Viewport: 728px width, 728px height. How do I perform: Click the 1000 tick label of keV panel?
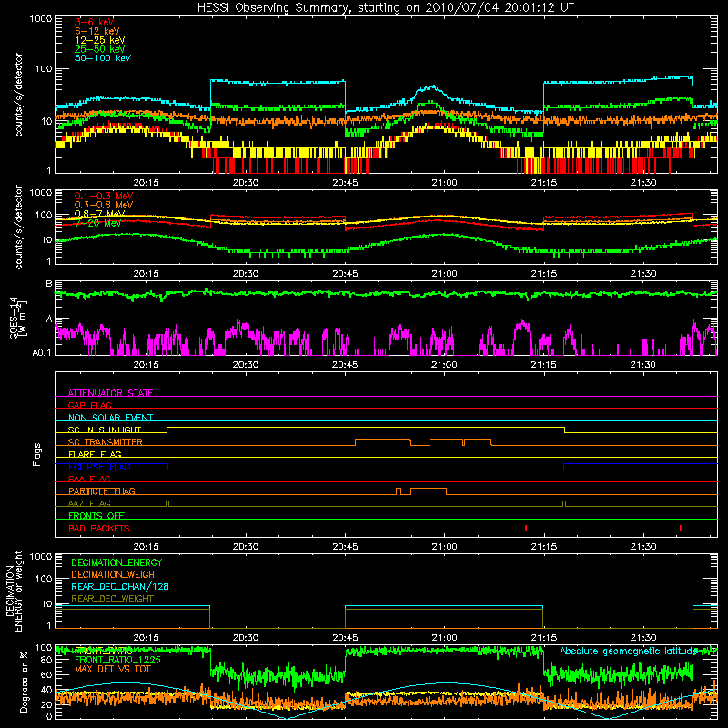[x=40, y=19]
